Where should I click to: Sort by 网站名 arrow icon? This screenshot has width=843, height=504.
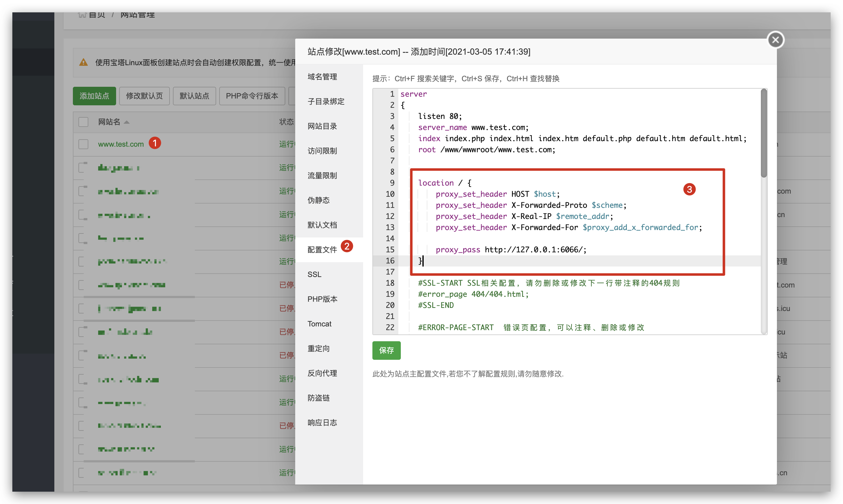[127, 122]
